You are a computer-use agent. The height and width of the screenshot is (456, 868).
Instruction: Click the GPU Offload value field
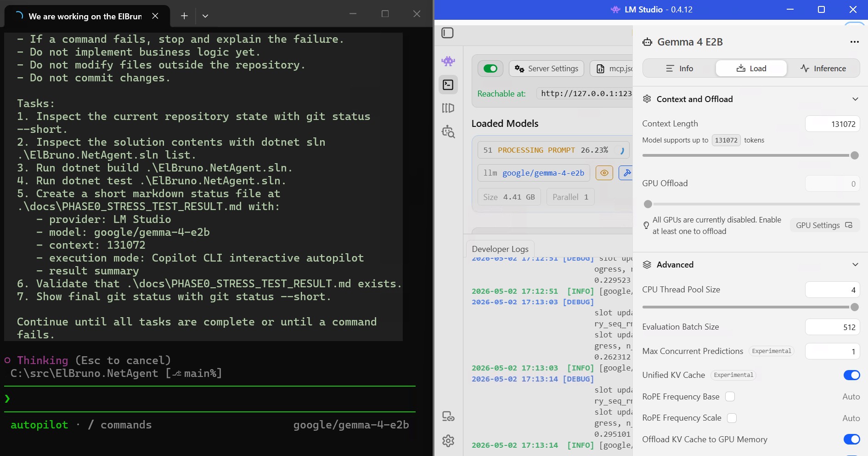832,183
